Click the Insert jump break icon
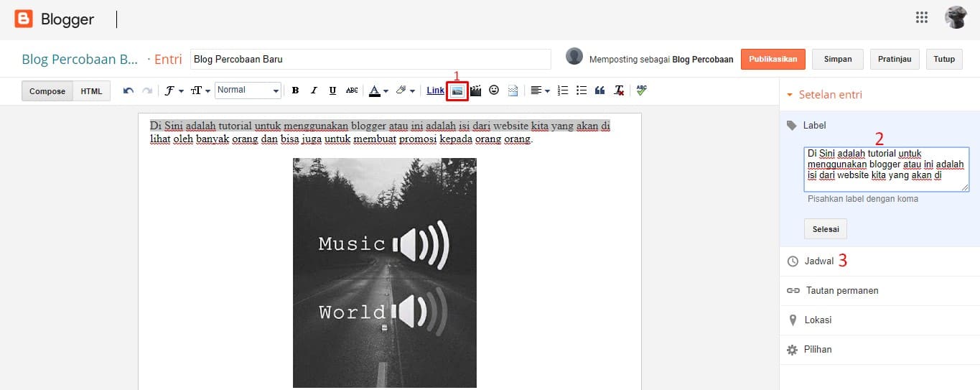The height and width of the screenshot is (390, 980). tap(513, 90)
